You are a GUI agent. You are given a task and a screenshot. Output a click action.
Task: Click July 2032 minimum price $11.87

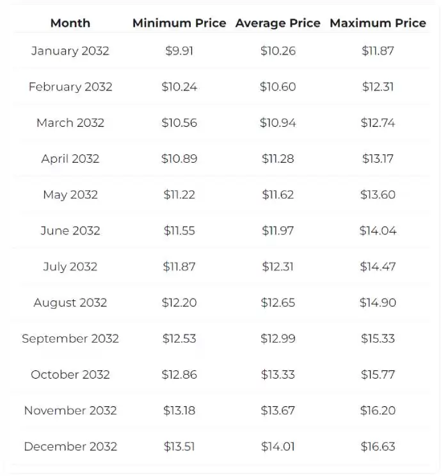[x=179, y=267]
